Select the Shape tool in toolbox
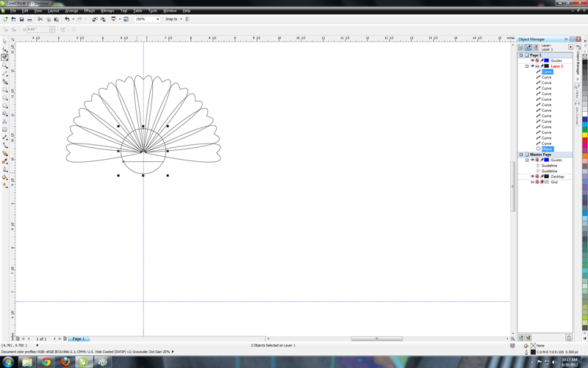588x368 pixels. point(4,49)
